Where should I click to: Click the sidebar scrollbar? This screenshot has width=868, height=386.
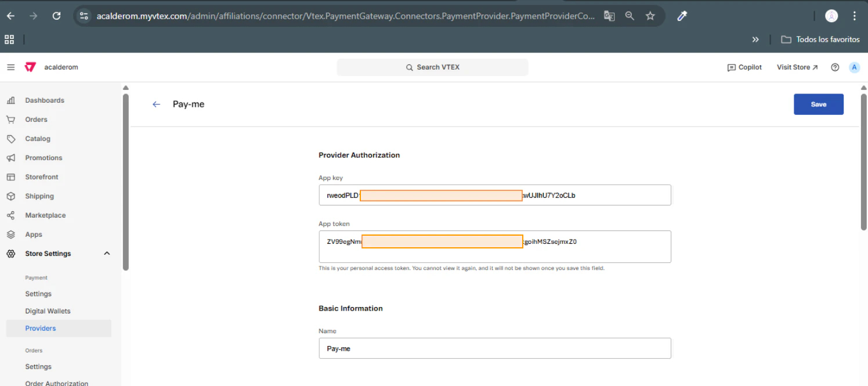pos(126,182)
